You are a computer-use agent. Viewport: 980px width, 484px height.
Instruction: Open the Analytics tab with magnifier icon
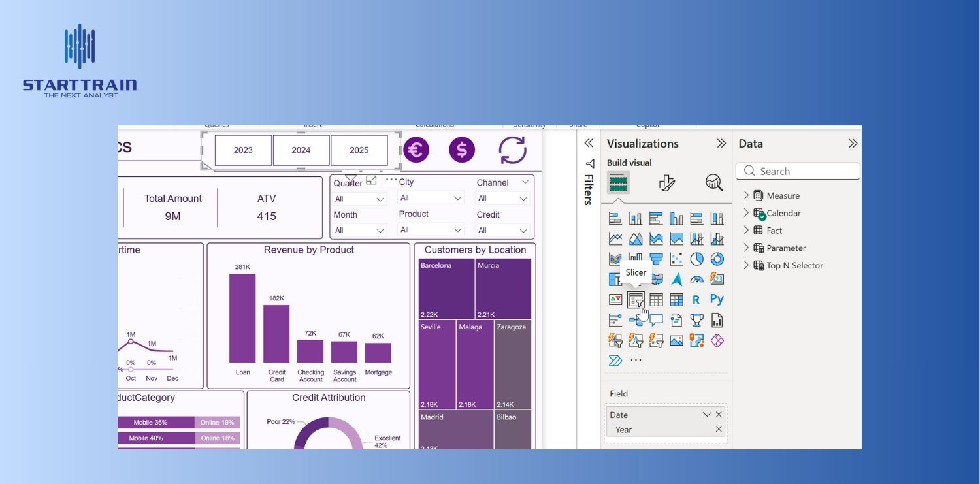click(x=714, y=183)
